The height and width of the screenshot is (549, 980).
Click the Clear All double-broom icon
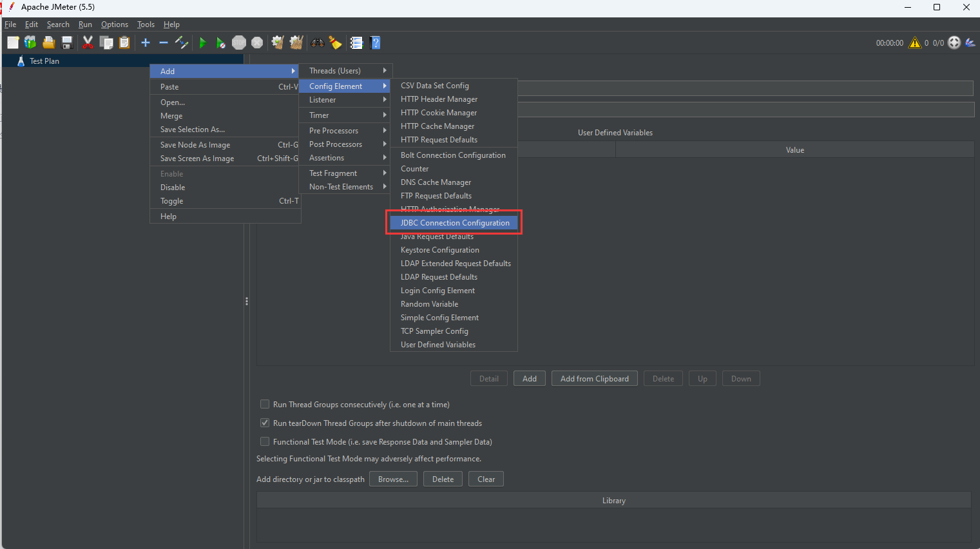click(296, 43)
